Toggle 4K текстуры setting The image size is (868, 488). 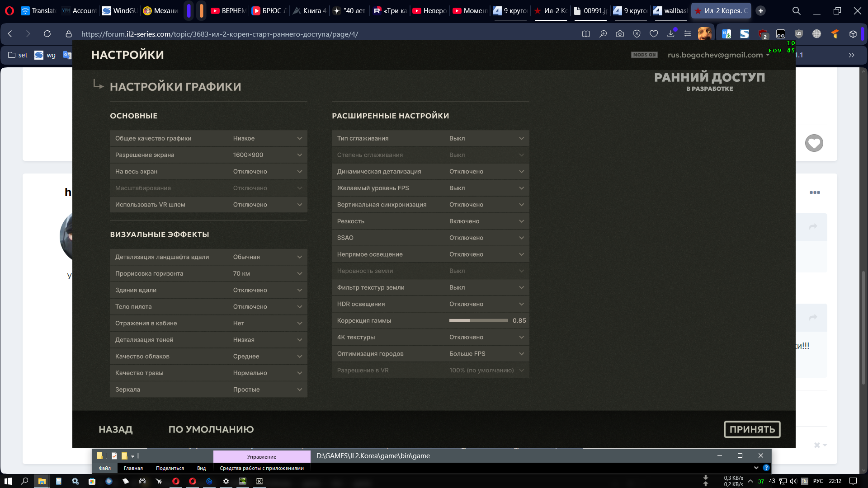(430, 337)
